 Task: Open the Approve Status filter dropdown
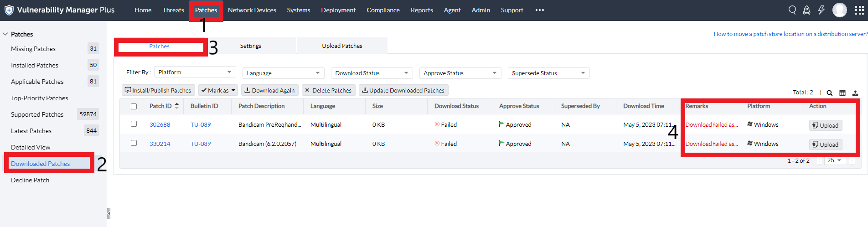(x=460, y=73)
